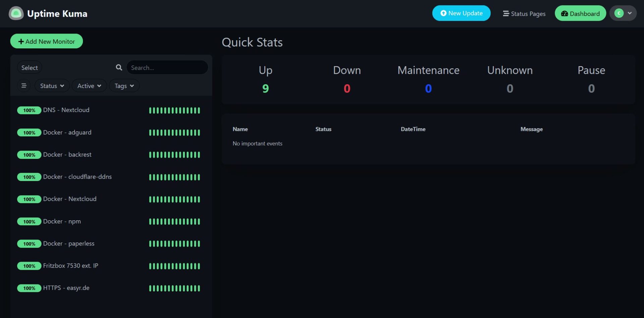Select the Fritzbox 7530 ext. IP monitor

click(70, 266)
